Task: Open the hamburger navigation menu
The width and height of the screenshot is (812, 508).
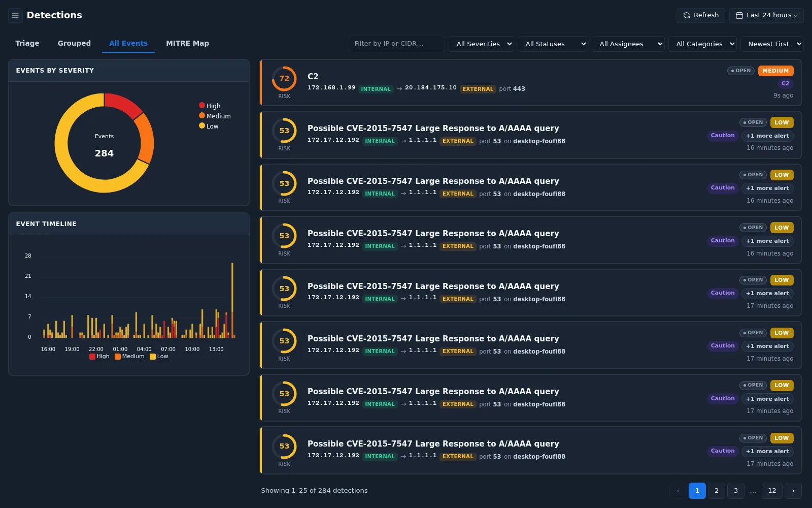Action: [15, 15]
